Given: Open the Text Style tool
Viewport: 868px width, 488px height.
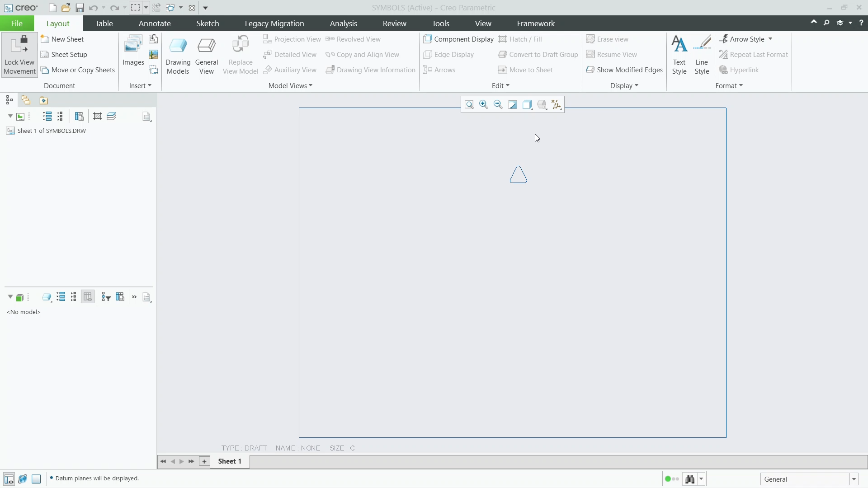Looking at the screenshot, I should (679, 55).
